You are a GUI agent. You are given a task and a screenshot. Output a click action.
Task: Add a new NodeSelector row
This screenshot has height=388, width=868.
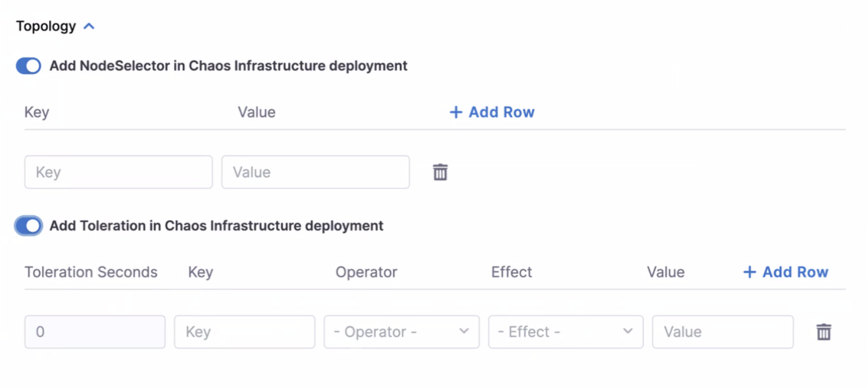pos(491,112)
